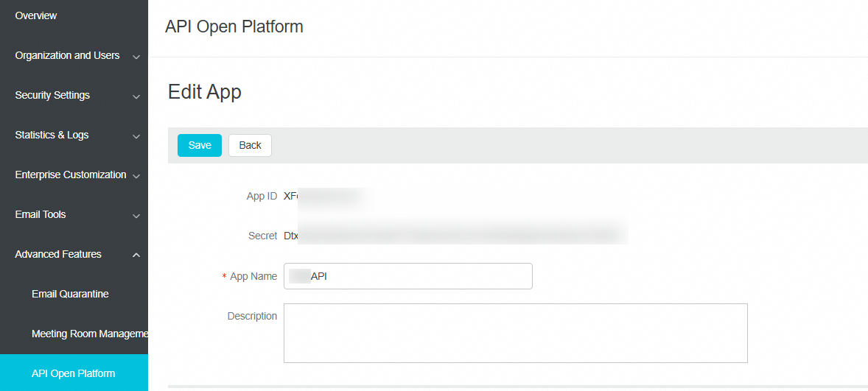The height and width of the screenshot is (391, 868).
Task: Open Organization and Users menu
Action: click(x=67, y=56)
